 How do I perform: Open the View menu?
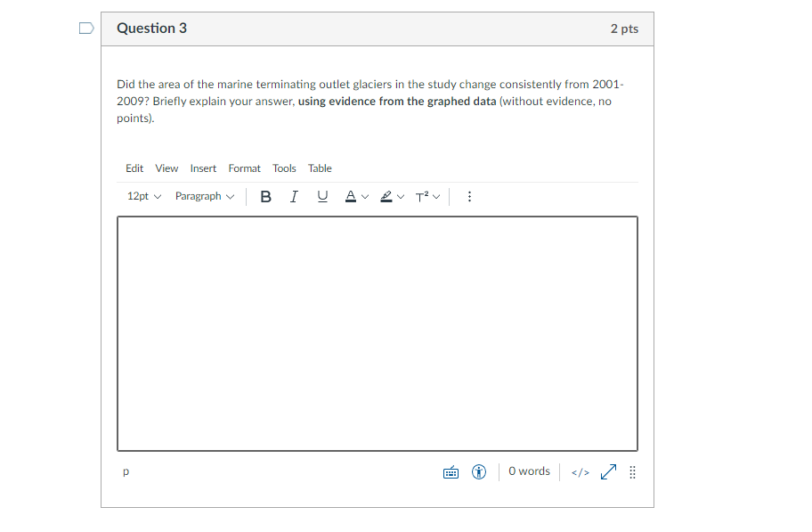[x=166, y=168]
